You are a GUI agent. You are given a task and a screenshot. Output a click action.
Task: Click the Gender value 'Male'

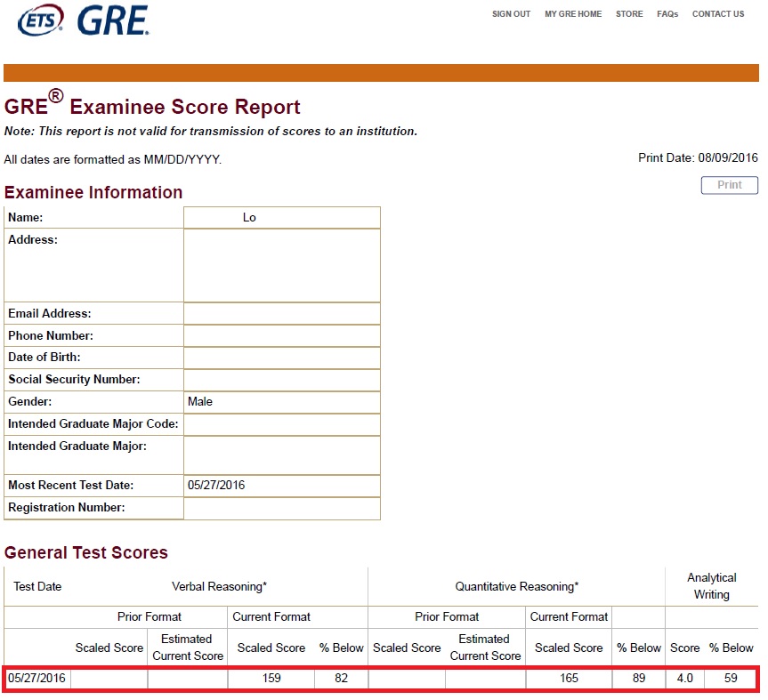[x=200, y=401]
